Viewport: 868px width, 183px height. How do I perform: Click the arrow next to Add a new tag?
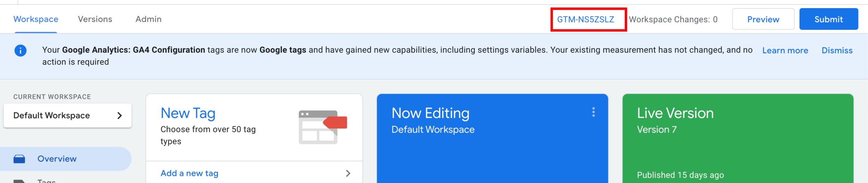348,174
